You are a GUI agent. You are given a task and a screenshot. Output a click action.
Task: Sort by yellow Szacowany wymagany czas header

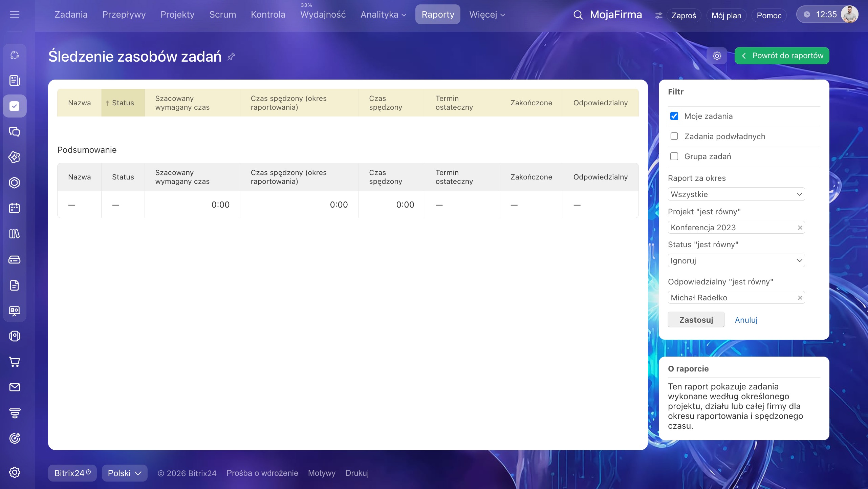pyautogui.click(x=192, y=103)
